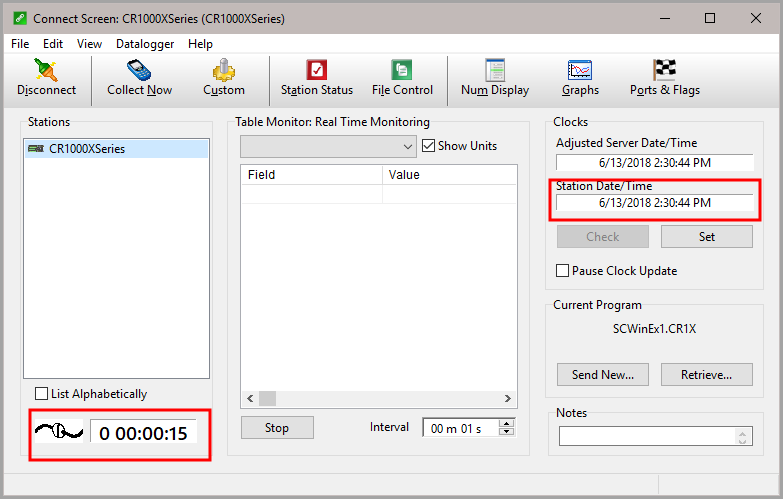
Task: Enable List Alphabetically checkbox
Action: tap(41, 394)
